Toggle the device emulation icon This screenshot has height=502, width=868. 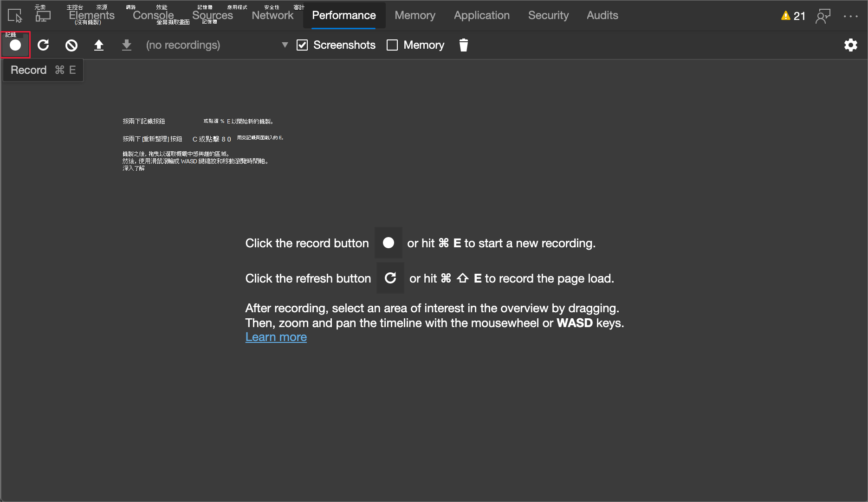pos(43,16)
